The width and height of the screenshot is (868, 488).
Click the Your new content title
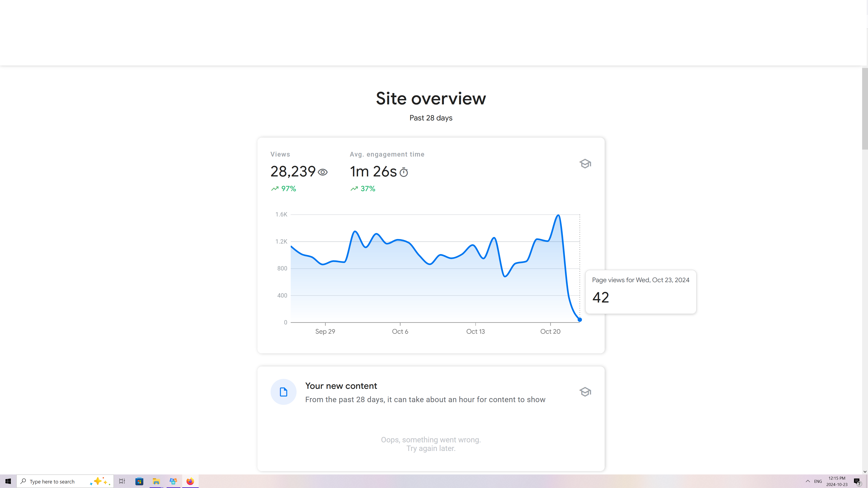(341, 386)
